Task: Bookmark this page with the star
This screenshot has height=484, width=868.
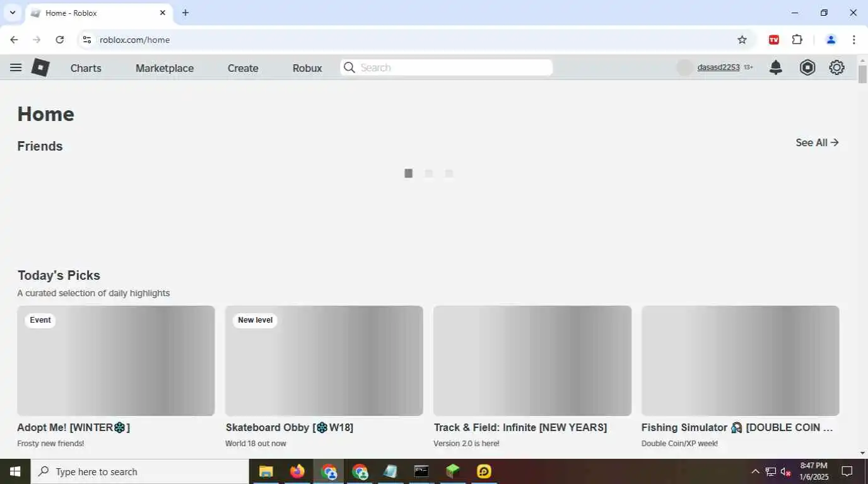Action: tap(742, 40)
